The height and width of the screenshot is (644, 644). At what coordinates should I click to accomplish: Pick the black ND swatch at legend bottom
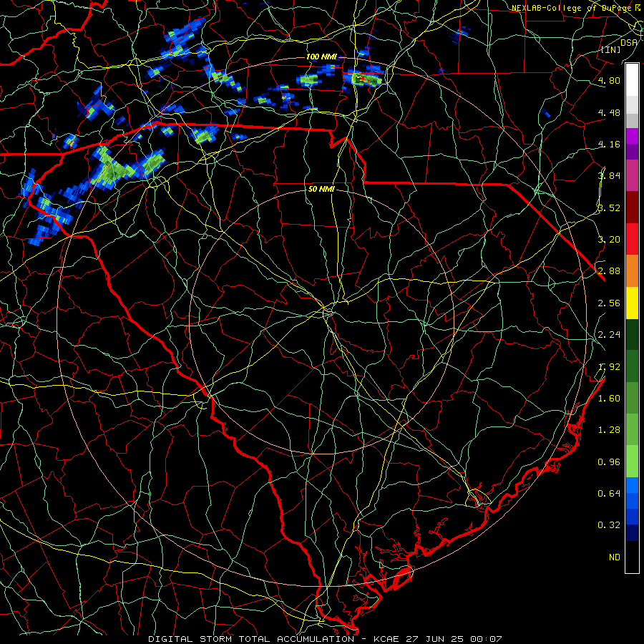point(632,557)
